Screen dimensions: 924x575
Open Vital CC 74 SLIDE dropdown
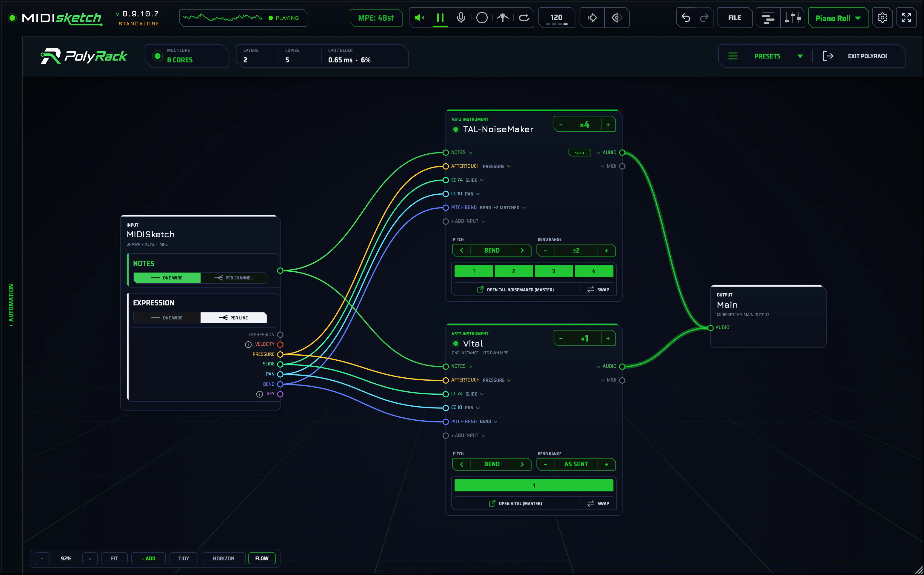pos(482,394)
